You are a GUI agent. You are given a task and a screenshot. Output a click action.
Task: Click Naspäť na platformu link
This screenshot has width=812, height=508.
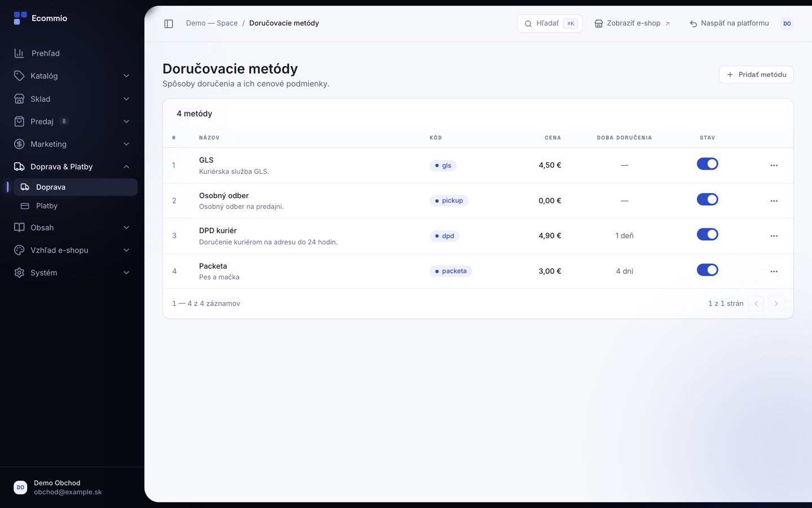click(729, 24)
